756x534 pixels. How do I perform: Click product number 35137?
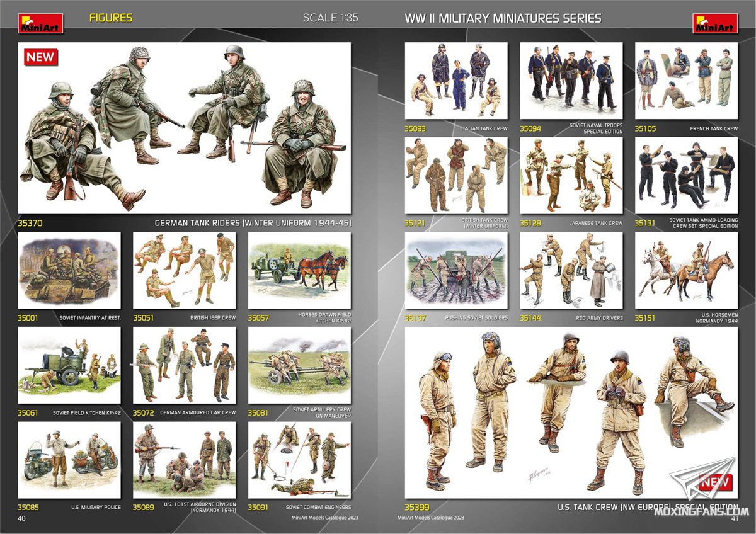click(x=415, y=318)
